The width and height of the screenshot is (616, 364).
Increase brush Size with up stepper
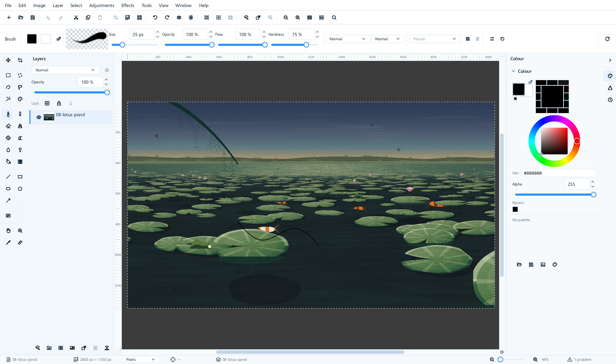[x=157, y=32]
